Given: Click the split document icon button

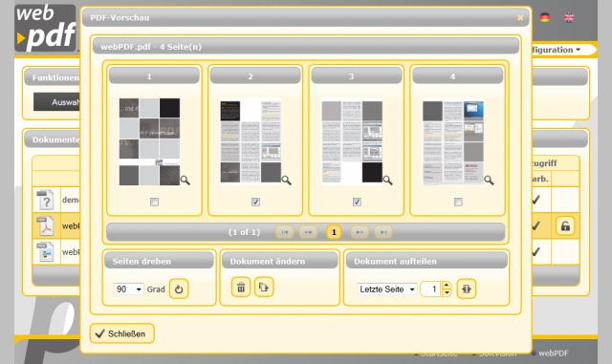Looking at the screenshot, I should tap(467, 289).
